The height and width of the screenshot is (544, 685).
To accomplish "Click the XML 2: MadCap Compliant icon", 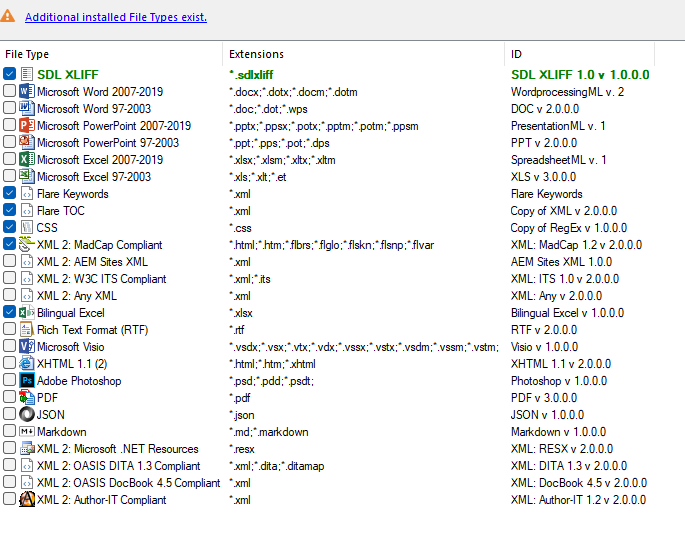I will point(27,244).
